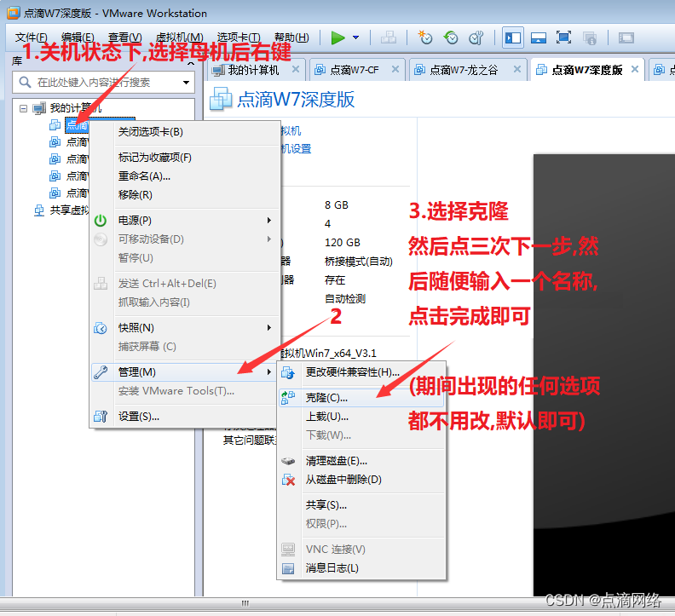Click the clone icon beside 克隆(C)...

pyautogui.click(x=288, y=398)
